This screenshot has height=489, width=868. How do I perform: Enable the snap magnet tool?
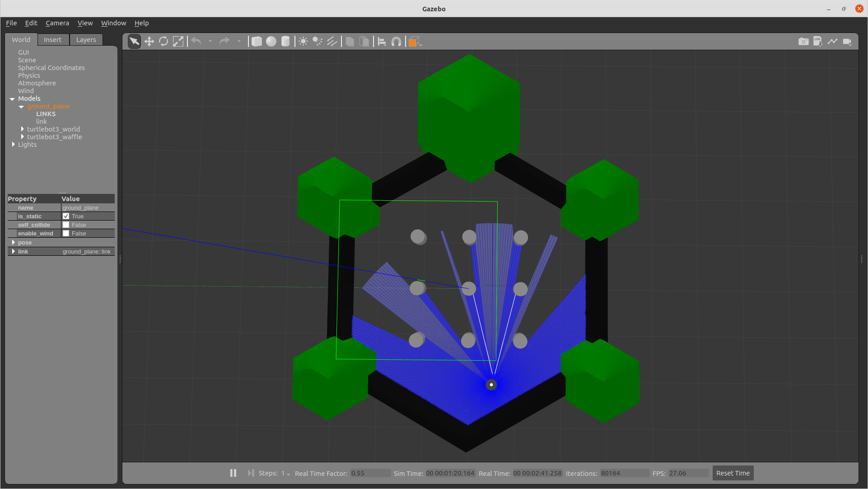coord(396,42)
